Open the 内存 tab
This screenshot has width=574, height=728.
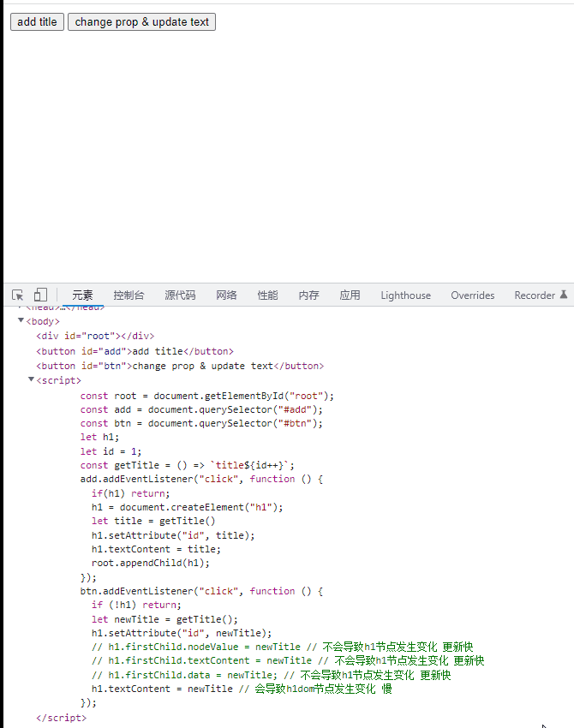(x=308, y=295)
